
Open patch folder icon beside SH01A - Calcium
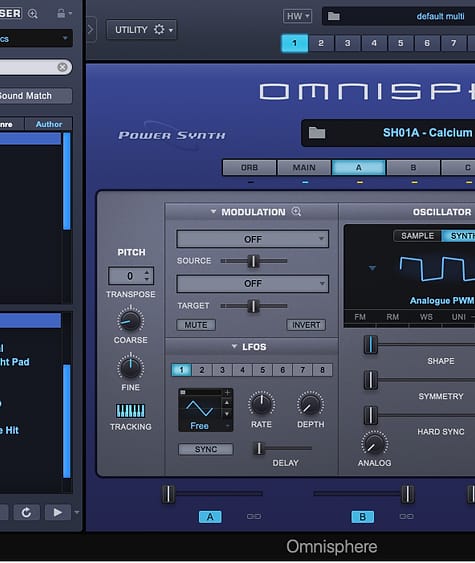click(x=317, y=133)
